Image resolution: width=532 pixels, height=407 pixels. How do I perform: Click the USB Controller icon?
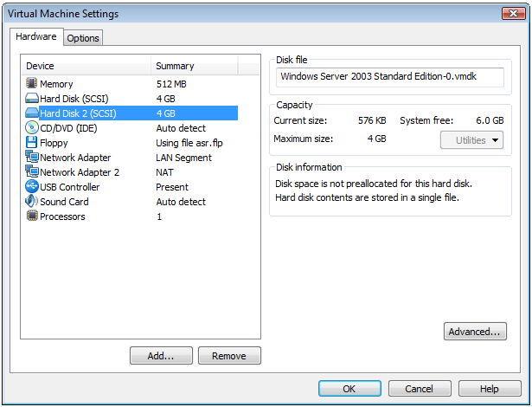pos(31,186)
